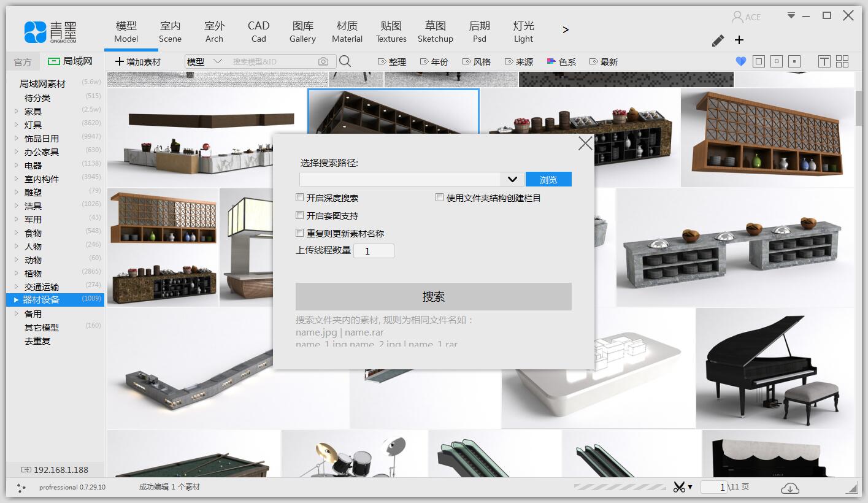Open the 风格 style tag filter

(x=477, y=62)
